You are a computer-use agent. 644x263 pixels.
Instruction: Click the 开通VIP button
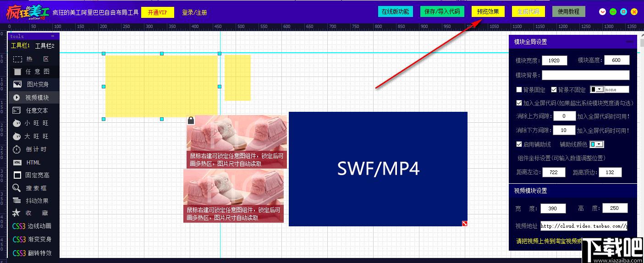(x=158, y=12)
